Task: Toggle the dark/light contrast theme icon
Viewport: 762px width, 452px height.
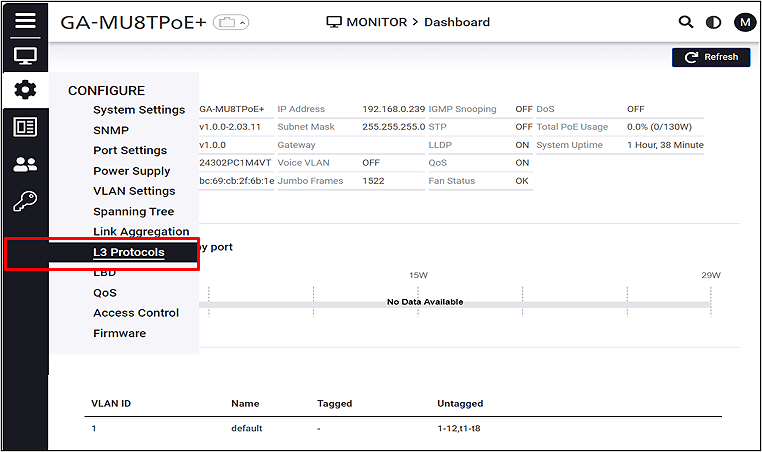Action: point(713,22)
